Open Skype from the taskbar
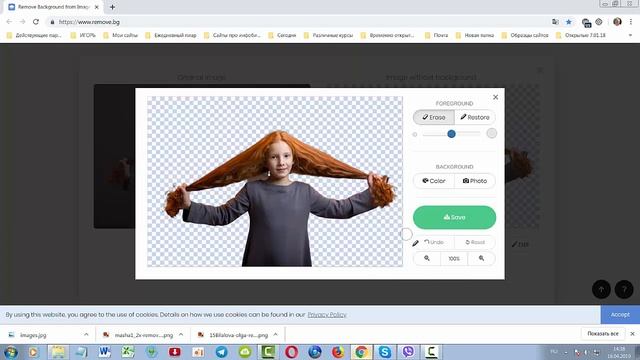640x360 pixels. pyautogui.click(x=384, y=352)
